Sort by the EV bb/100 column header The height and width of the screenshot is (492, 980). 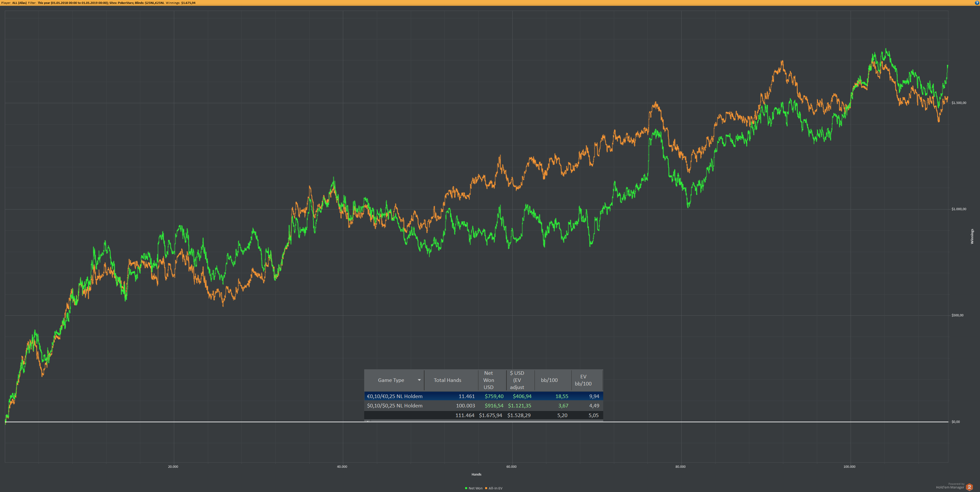(587, 380)
